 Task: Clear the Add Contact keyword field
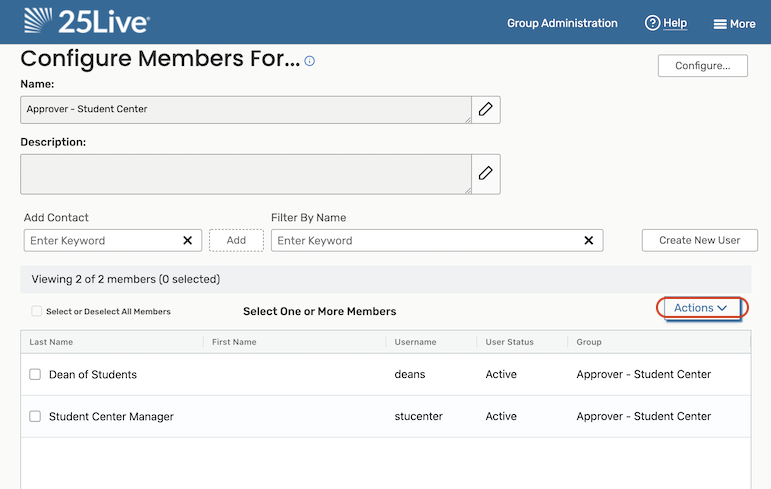(187, 240)
